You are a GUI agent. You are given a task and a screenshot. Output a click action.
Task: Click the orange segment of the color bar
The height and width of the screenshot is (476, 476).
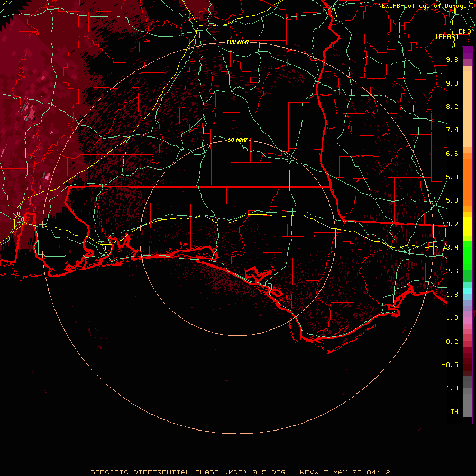[x=467, y=182]
